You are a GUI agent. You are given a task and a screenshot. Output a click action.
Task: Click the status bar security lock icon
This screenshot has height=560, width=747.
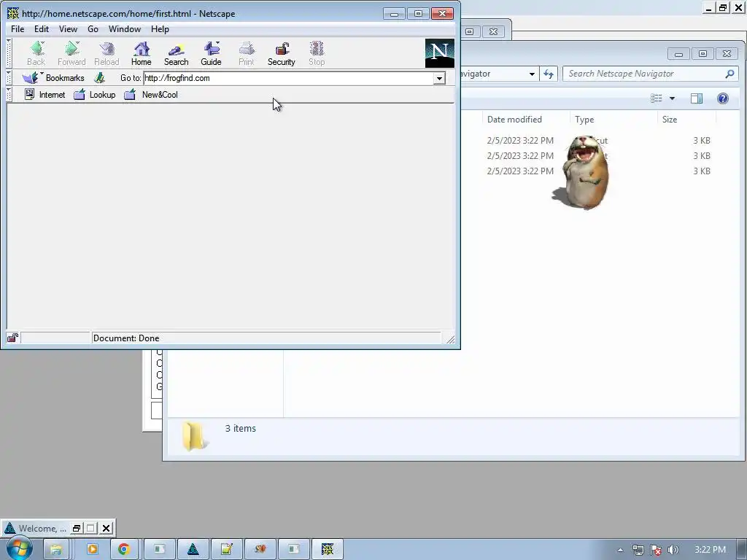coord(12,338)
